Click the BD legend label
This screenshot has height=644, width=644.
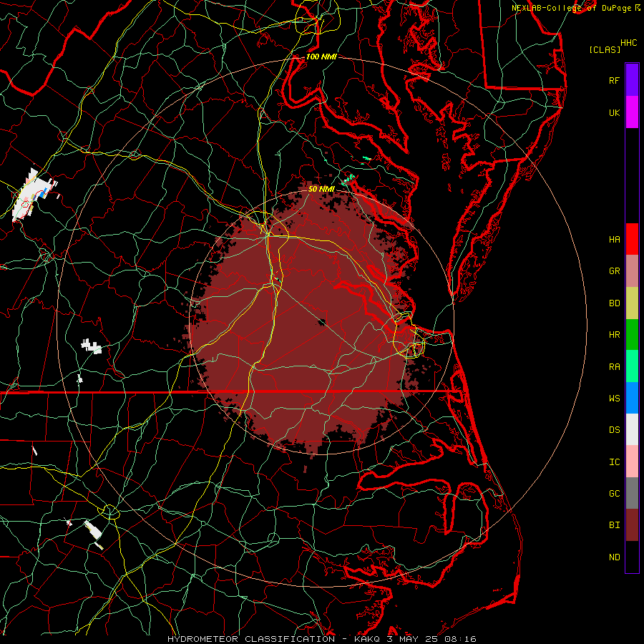tap(614, 303)
